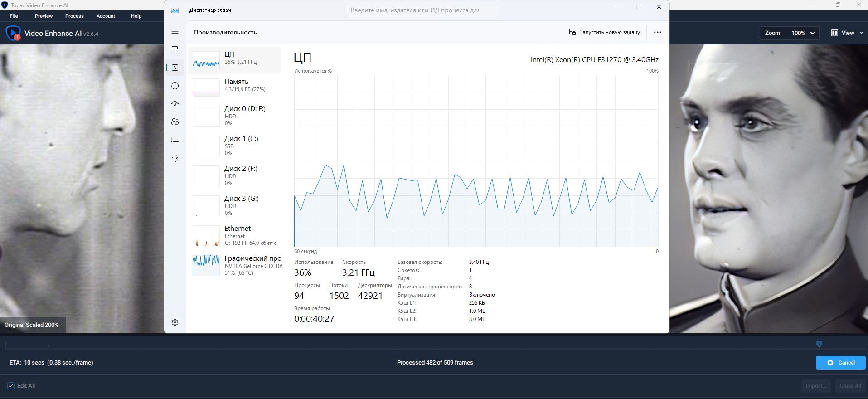Image resolution: width=868 pixels, height=399 pixels.
Task: Click the Video Enhance AI logo icon
Action: [13, 33]
